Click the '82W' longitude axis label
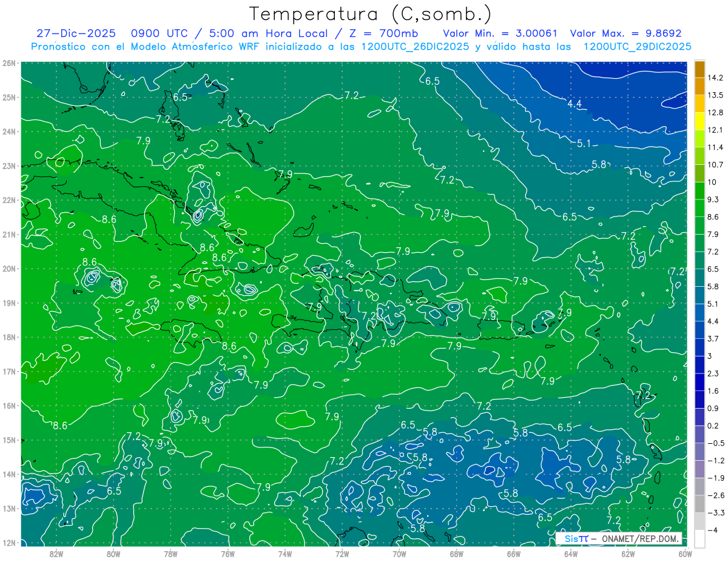 pyautogui.click(x=56, y=554)
